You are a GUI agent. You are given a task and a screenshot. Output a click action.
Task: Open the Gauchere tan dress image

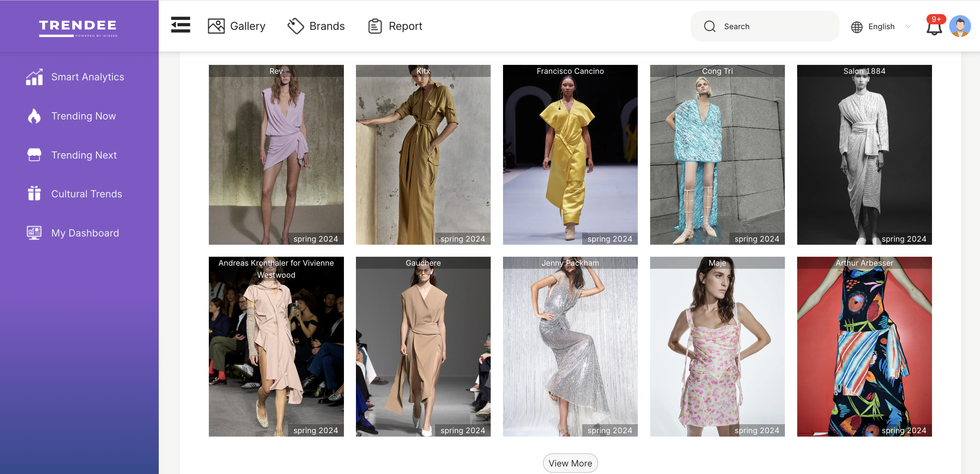423,346
